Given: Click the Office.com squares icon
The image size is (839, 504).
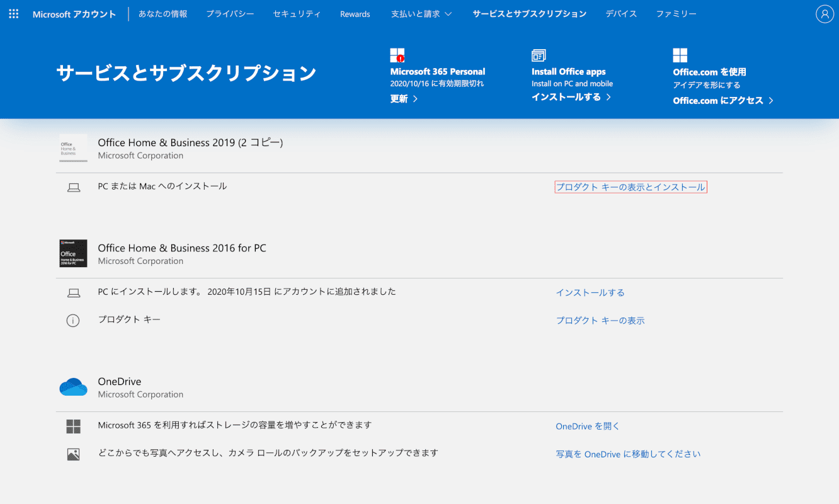Looking at the screenshot, I should (680, 55).
